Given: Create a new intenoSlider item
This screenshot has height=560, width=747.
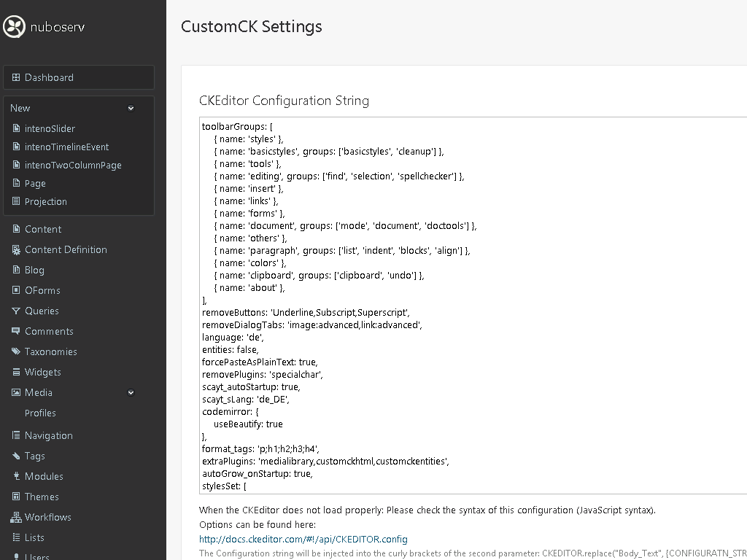Looking at the screenshot, I should pyautogui.click(x=50, y=128).
